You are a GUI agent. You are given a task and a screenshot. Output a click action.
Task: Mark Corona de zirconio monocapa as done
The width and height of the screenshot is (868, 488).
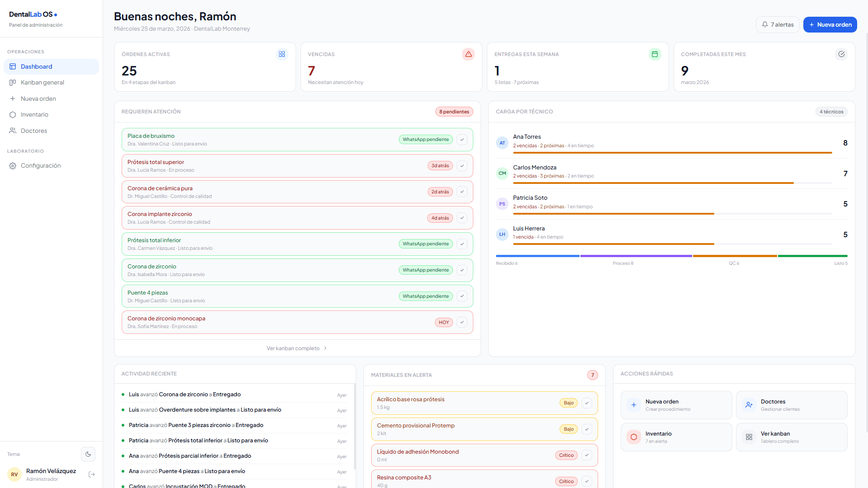(x=462, y=322)
